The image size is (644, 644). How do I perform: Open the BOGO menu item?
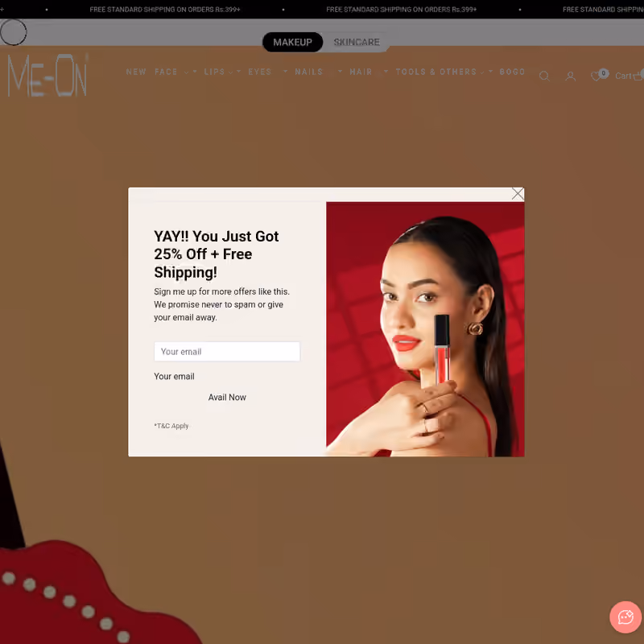coord(512,72)
